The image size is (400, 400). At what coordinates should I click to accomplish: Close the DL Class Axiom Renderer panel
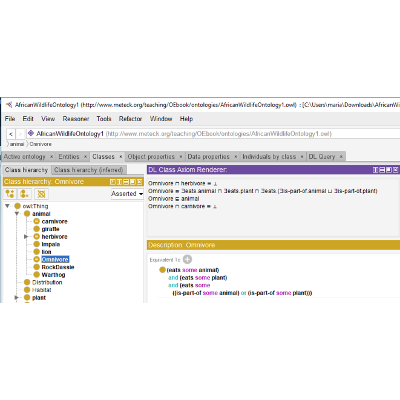[x=395, y=170]
